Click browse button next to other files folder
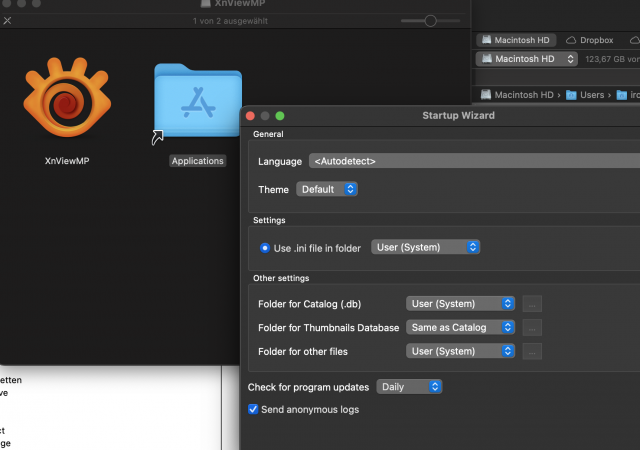This screenshot has height=450, width=640. pyautogui.click(x=532, y=351)
